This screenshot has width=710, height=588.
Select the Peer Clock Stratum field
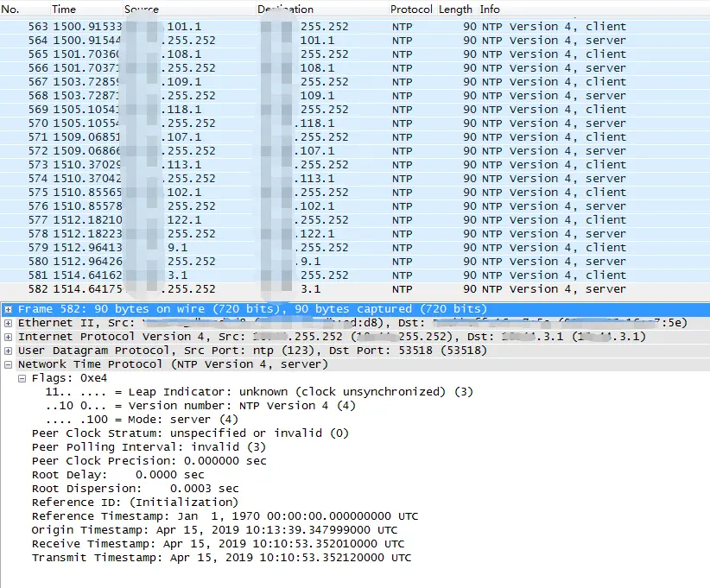173,433
